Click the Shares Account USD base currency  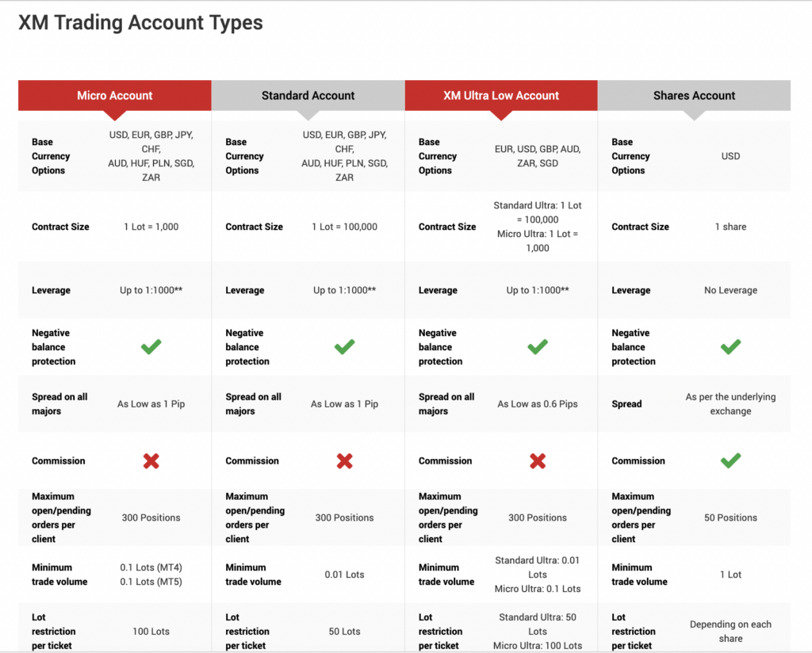pos(730,156)
